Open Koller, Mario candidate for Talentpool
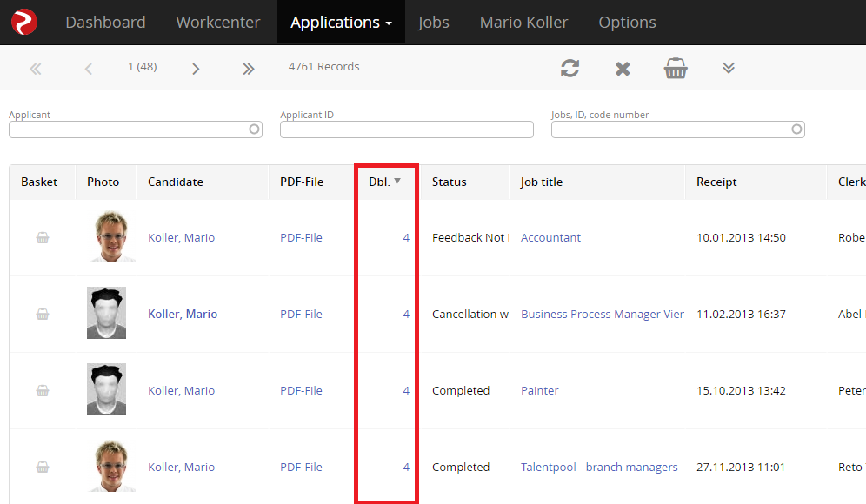 click(x=181, y=467)
